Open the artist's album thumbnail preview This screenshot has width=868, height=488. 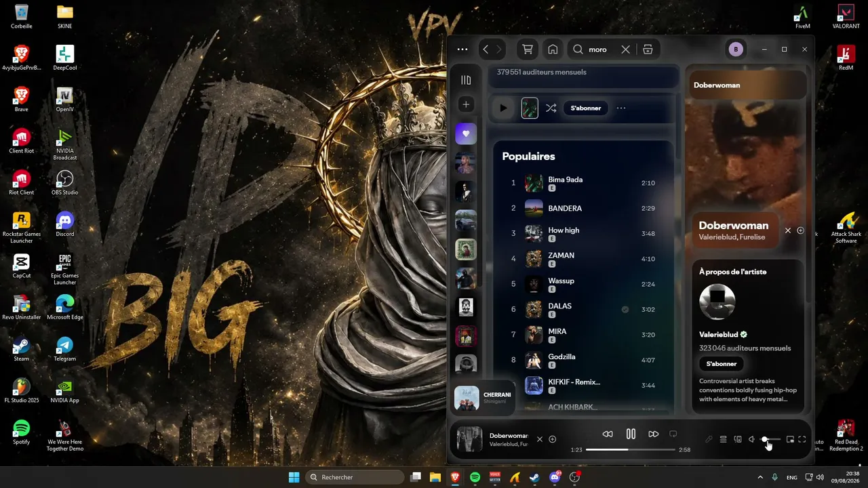530,108
